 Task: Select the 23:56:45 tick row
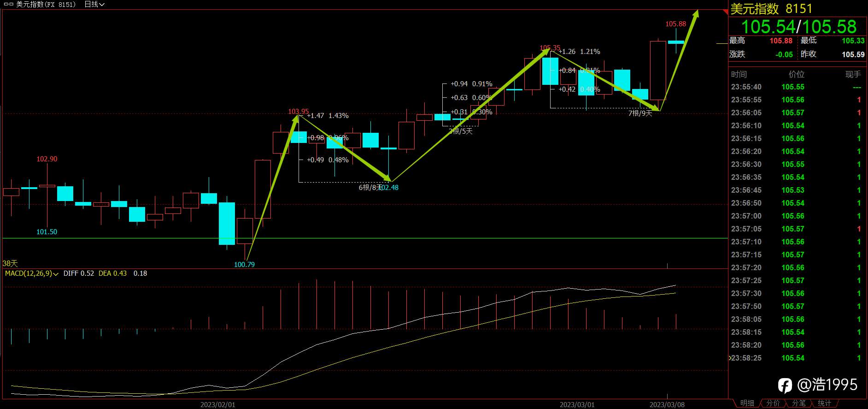click(x=797, y=190)
